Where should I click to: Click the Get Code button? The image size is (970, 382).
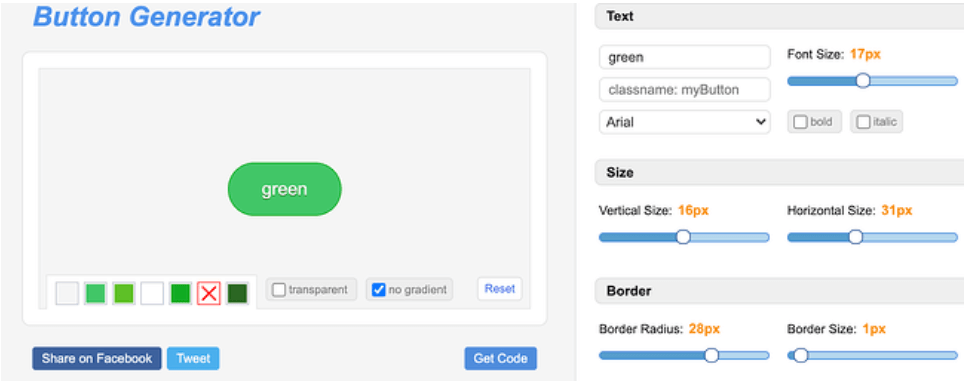coord(500,359)
